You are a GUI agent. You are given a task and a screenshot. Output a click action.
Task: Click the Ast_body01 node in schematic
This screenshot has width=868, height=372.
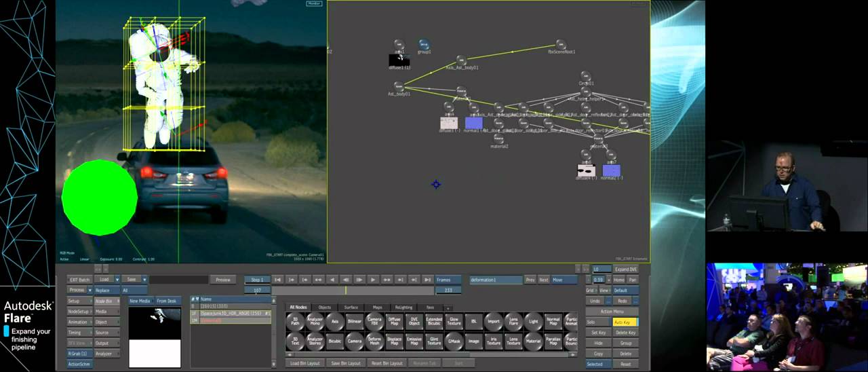click(399, 88)
